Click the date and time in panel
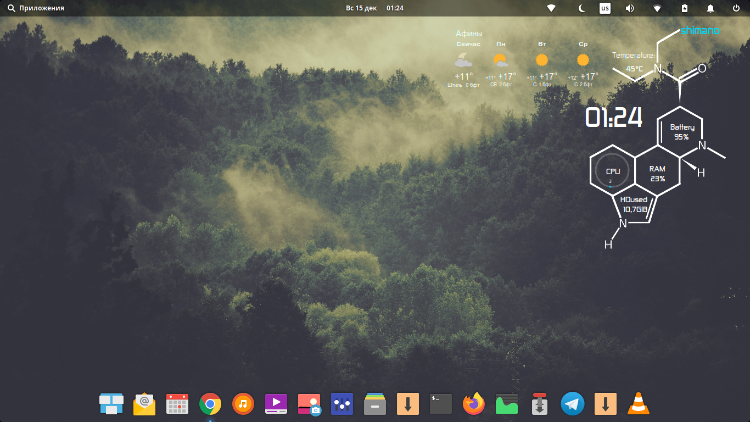This screenshot has width=750, height=422. (375, 8)
